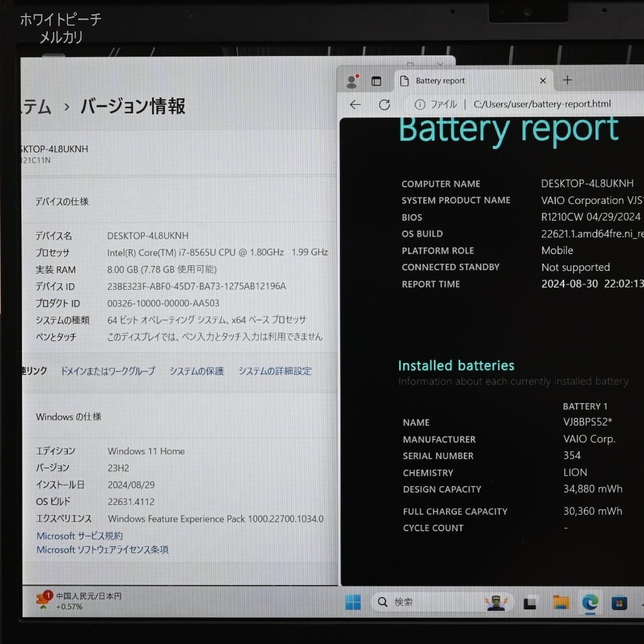Select OS BUILD 22621.1.amd64fre value

(x=592, y=234)
